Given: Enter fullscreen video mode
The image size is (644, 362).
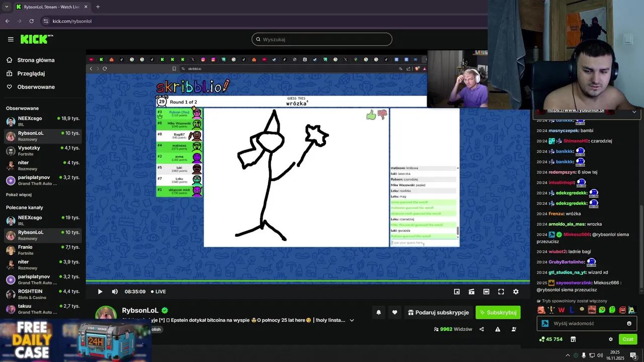Looking at the screenshot, I should (x=501, y=292).
